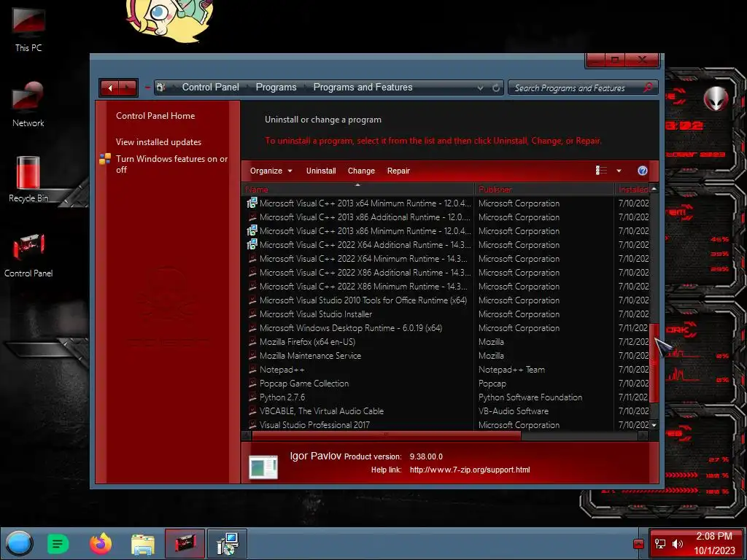Click the refresh icon in address bar
The image size is (747, 560).
(496, 87)
